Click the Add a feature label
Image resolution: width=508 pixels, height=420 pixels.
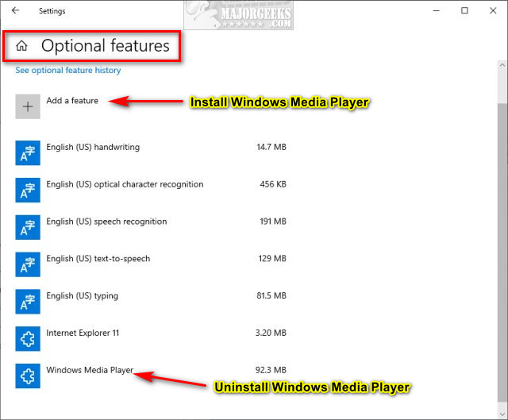coord(72,101)
